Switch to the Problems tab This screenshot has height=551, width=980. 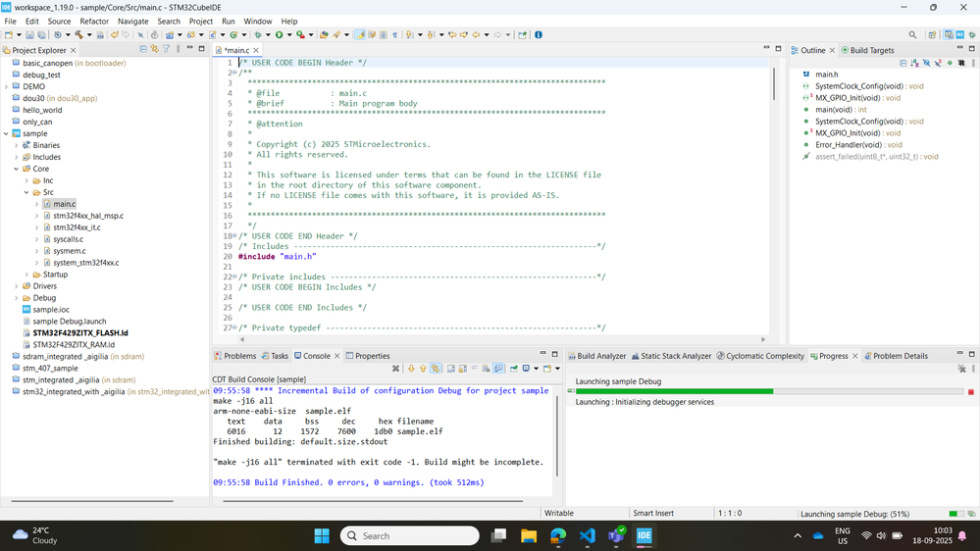click(x=239, y=356)
